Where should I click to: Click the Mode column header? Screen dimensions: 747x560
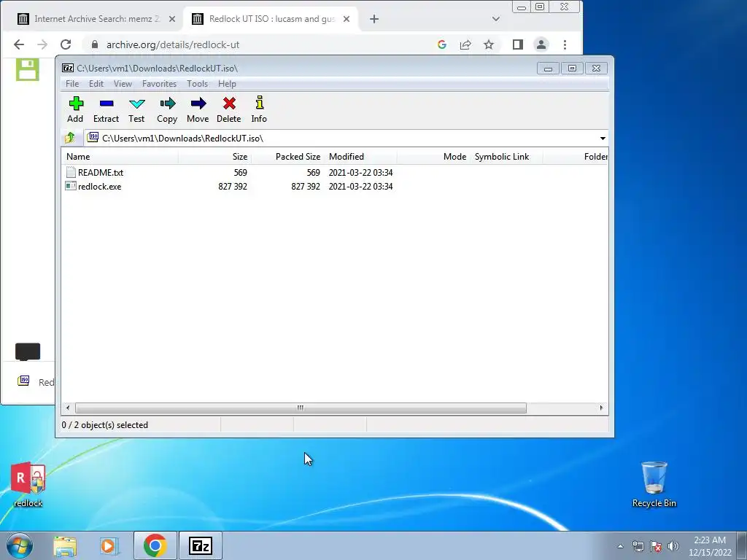[433, 157]
